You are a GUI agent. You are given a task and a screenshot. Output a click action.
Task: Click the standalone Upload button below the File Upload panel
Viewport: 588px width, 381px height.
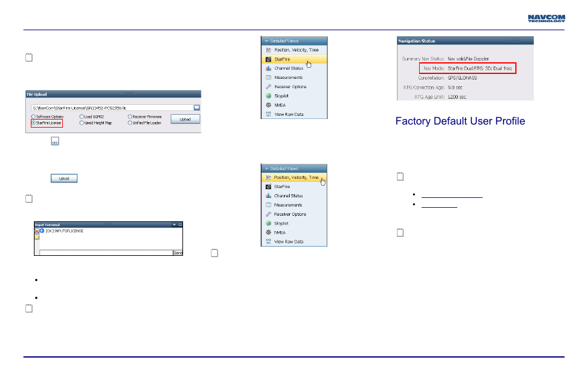pyautogui.click(x=64, y=178)
